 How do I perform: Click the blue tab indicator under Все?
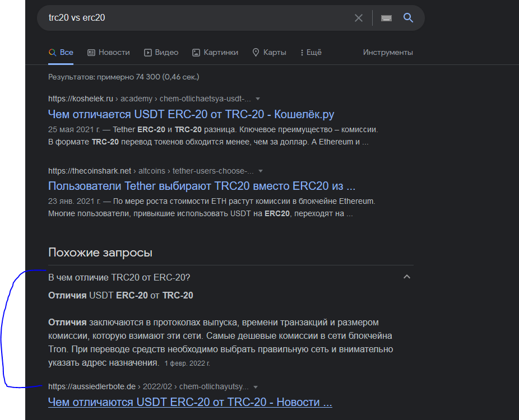(61, 63)
